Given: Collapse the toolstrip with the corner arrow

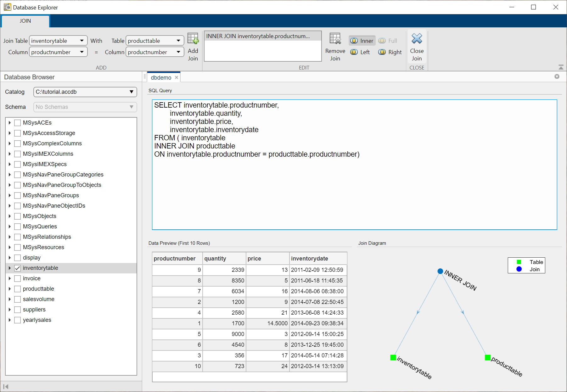Looking at the screenshot, I should [x=561, y=67].
